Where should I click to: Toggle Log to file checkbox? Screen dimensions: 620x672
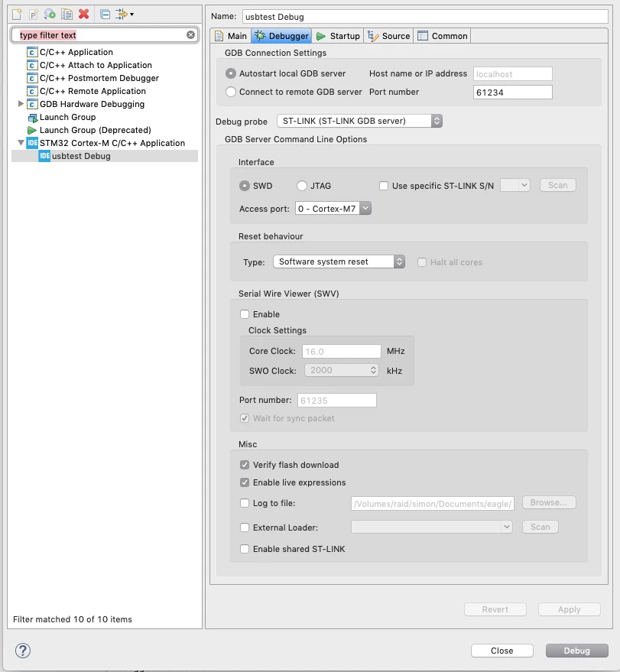(x=244, y=503)
